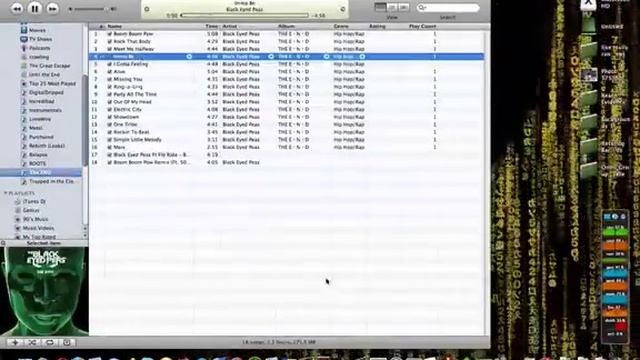Viewport: 640px width, 360px height.
Task: Pause the currently playing song
Action: tap(35, 8)
